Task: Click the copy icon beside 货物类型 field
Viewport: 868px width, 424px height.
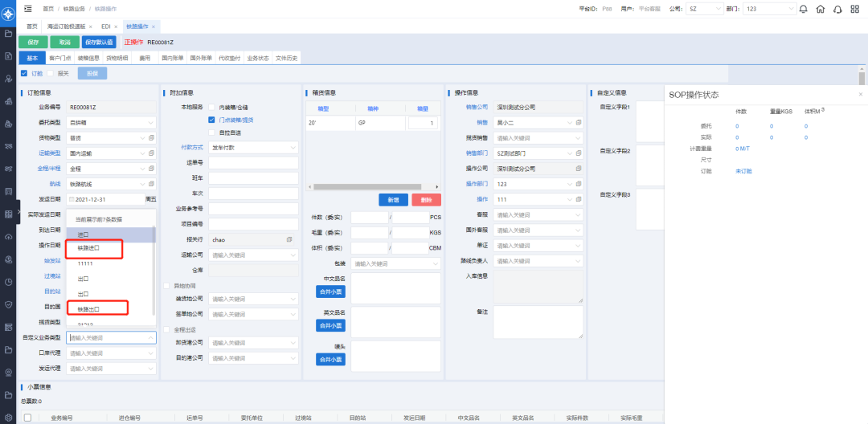Action: pos(151,138)
